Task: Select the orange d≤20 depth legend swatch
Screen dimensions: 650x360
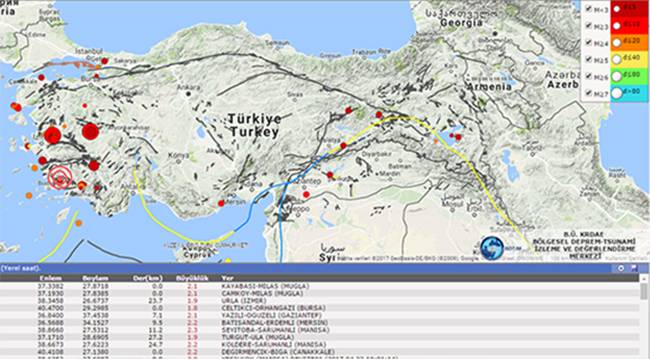Action: point(630,42)
